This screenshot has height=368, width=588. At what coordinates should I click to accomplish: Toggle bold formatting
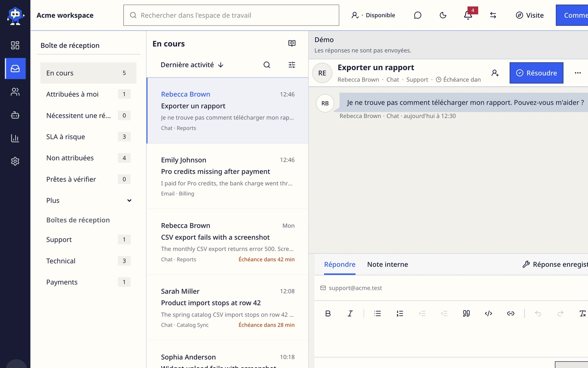328,314
